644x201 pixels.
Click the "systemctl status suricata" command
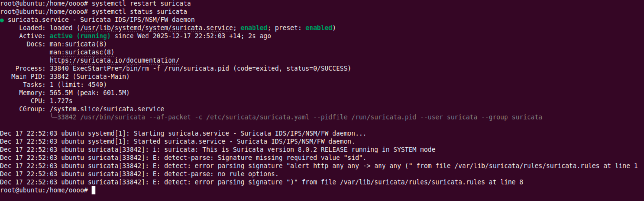tap(139, 12)
